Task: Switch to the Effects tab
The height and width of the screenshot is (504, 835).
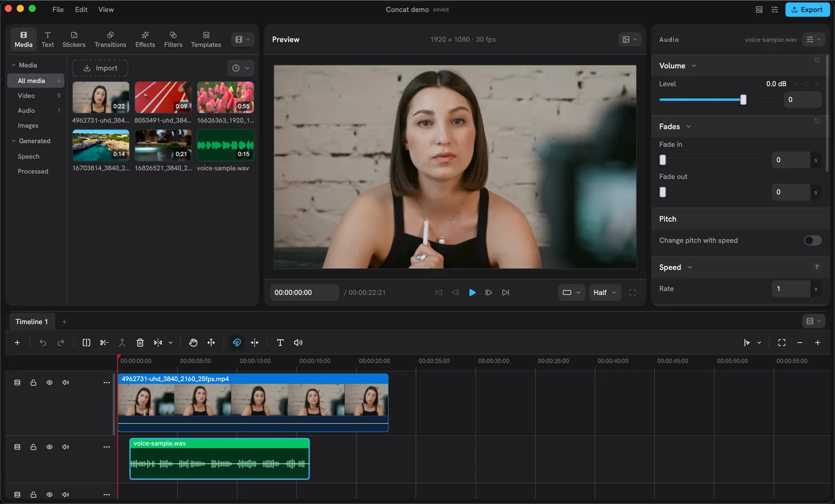Action: [x=145, y=40]
